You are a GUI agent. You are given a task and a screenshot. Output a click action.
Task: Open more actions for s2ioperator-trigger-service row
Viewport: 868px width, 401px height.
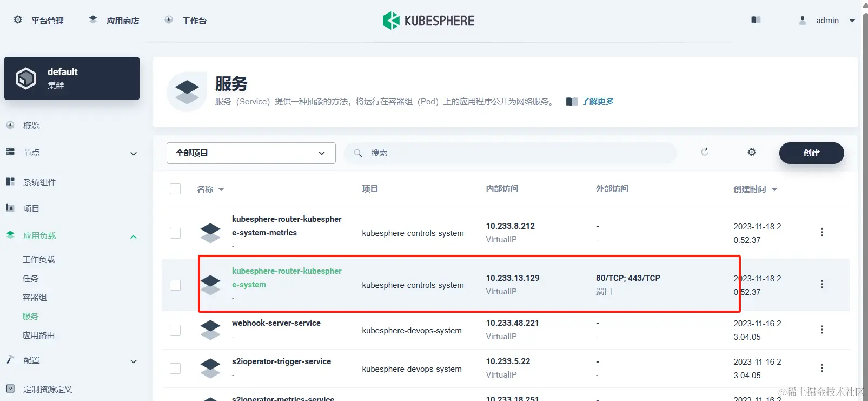(822, 368)
